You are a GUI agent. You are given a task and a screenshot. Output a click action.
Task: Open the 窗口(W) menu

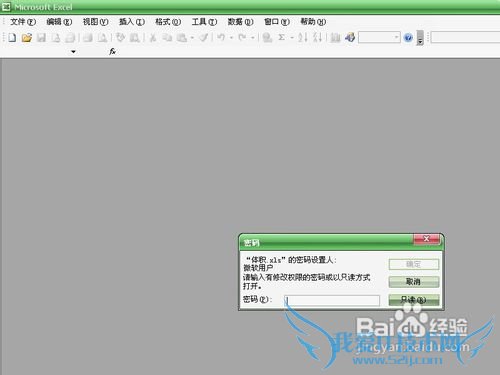(277, 22)
